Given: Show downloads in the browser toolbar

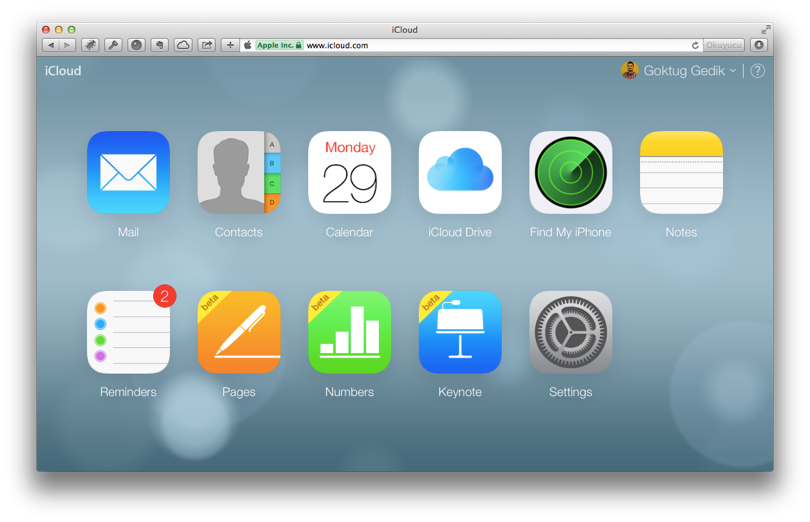Looking at the screenshot, I should tap(759, 45).
